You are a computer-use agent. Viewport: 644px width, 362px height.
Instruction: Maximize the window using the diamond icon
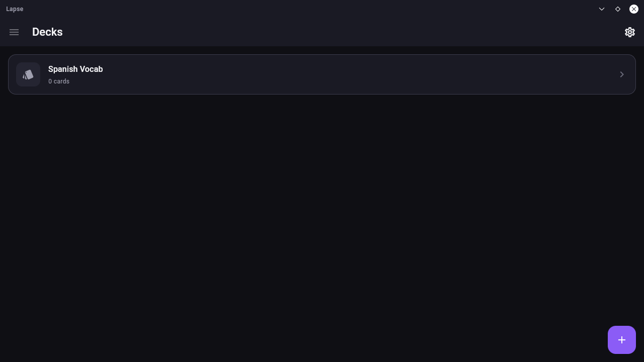pos(618,9)
